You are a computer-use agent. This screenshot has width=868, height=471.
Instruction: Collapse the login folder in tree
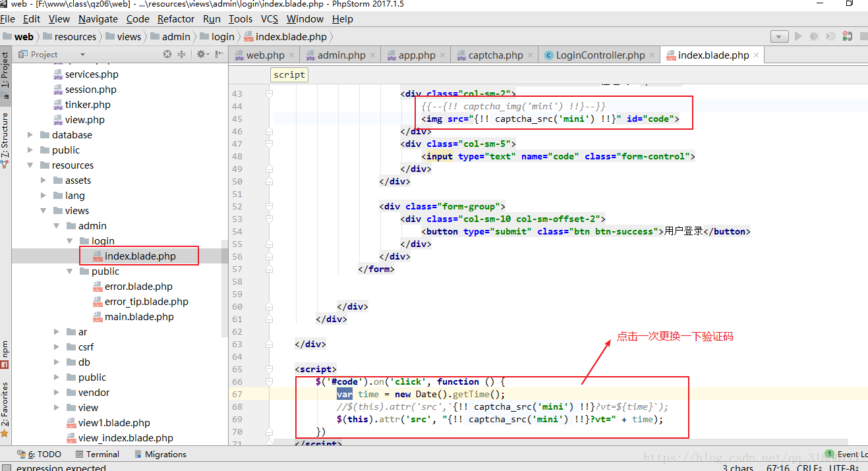[70, 241]
